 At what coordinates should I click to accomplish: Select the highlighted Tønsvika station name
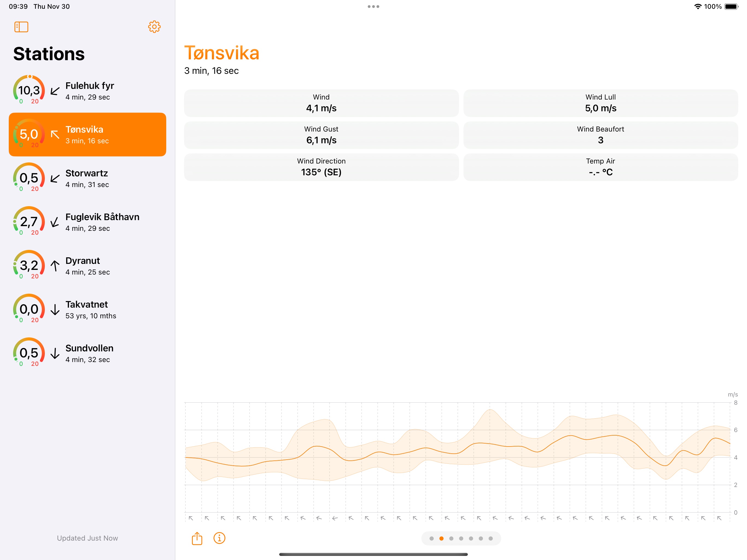(x=84, y=130)
